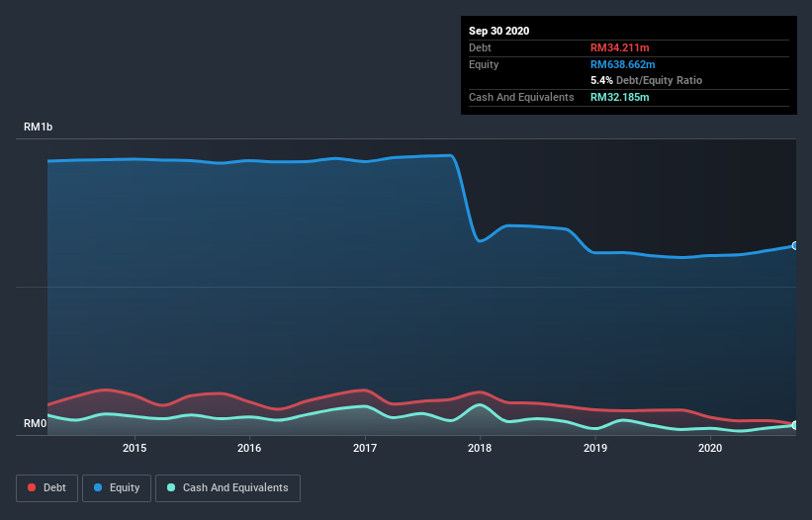
Task: Click the RM1b y-axis label
Action: (x=38, y=127)
